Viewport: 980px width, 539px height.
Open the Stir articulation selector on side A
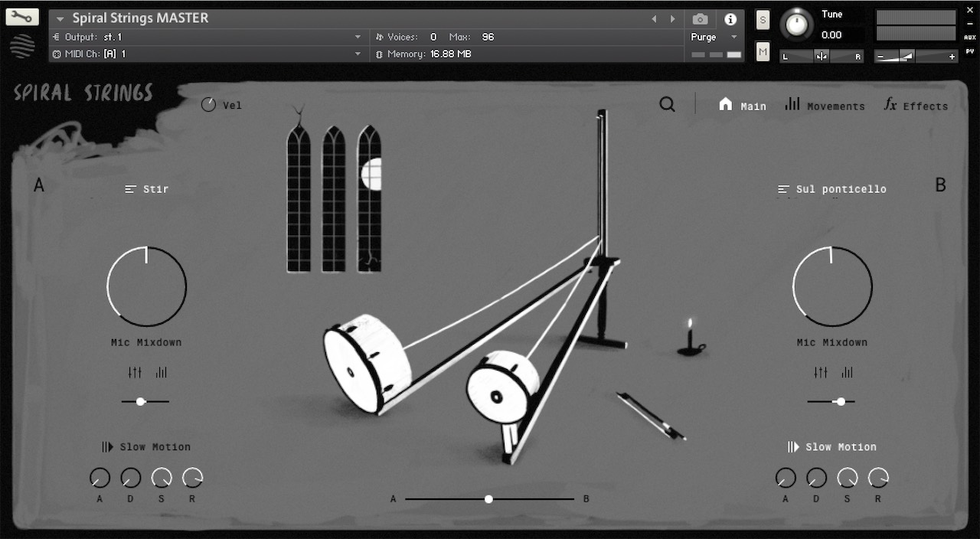[x=146, y=188]
